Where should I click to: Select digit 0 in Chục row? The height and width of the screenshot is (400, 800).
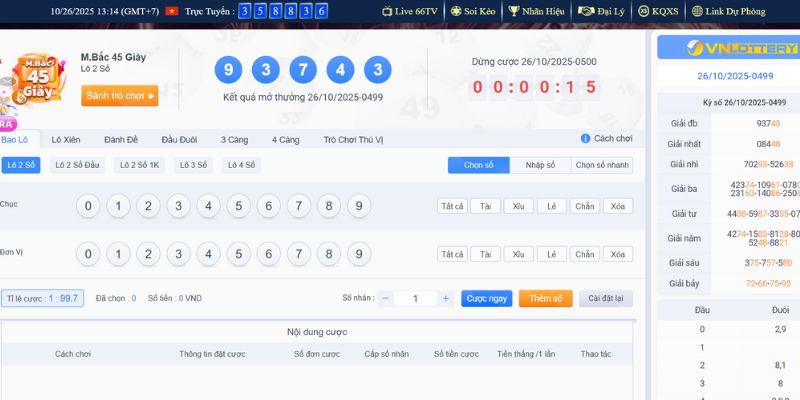(x=88, y=206)
